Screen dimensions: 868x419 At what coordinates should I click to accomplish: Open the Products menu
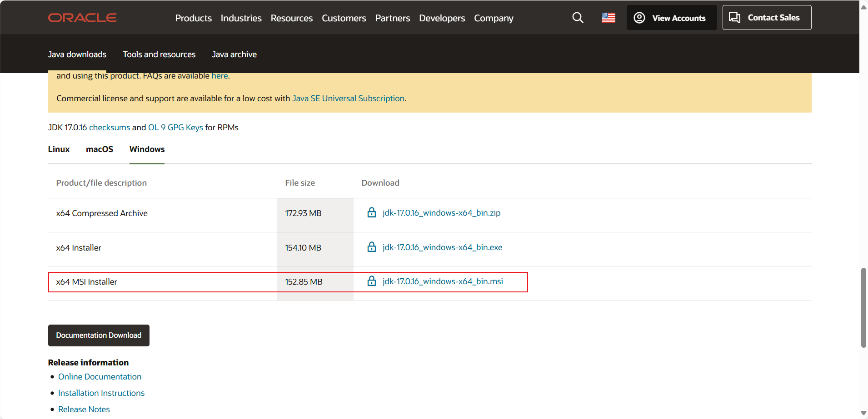tap(194, 18)
